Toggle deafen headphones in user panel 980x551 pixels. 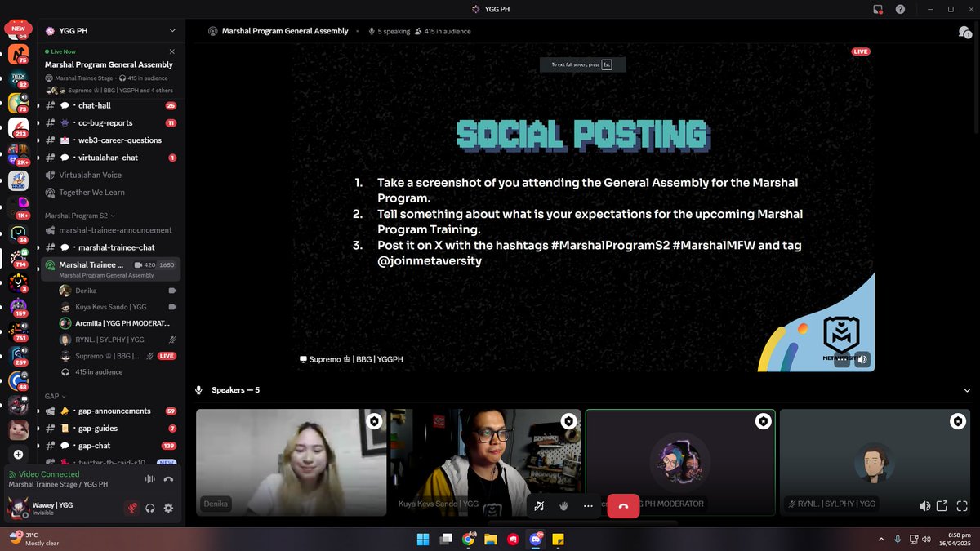point(150,508)
